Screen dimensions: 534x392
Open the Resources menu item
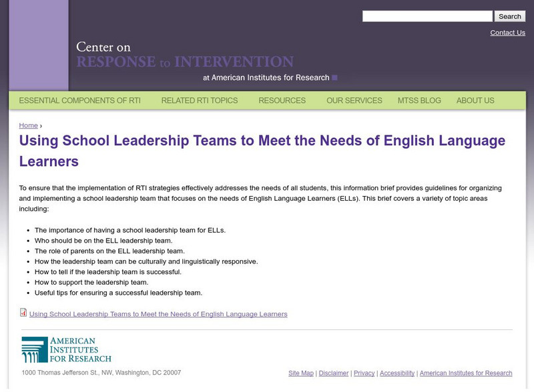pyautogui.click(x=282, y=101)
